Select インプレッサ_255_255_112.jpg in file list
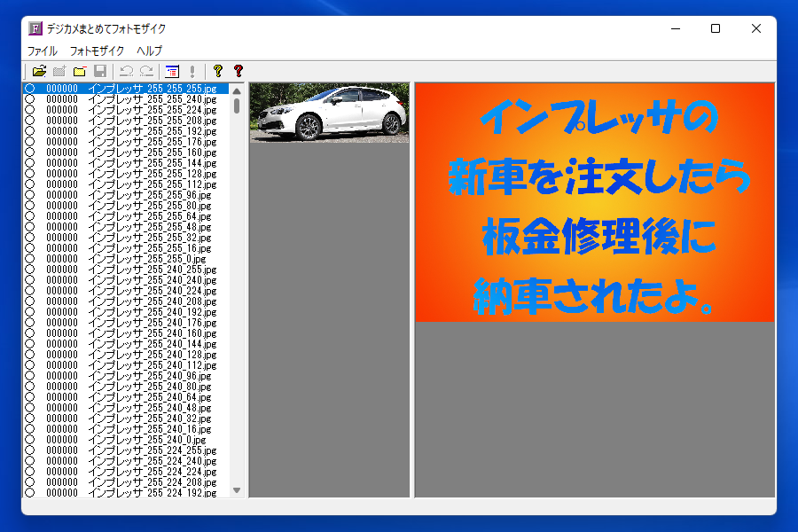 [126, 184]
